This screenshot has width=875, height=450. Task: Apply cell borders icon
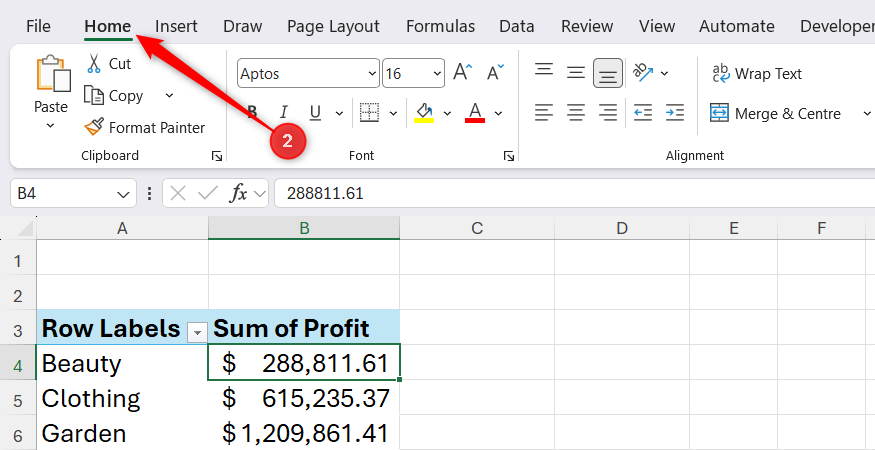(x=369, y=113)
